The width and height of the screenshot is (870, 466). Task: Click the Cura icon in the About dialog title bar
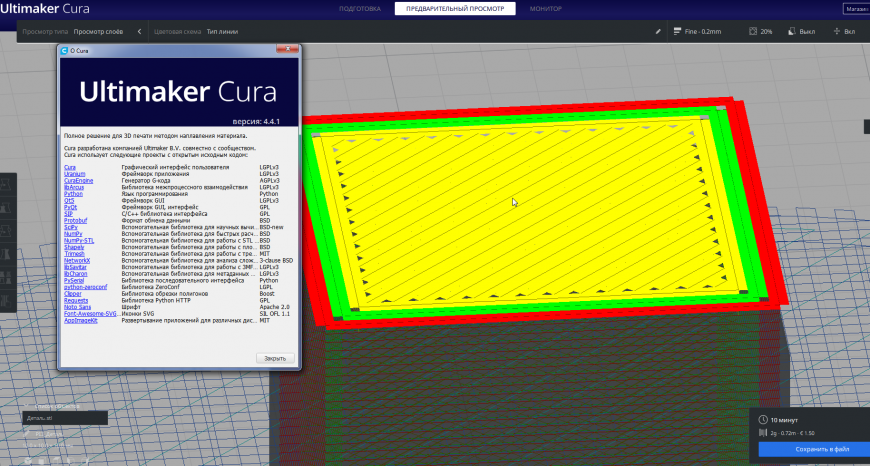[64, 50]
